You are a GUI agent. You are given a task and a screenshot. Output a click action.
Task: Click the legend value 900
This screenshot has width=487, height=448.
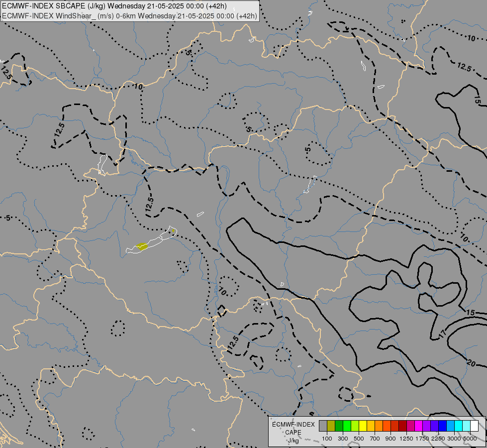click(x=390, y=439)
